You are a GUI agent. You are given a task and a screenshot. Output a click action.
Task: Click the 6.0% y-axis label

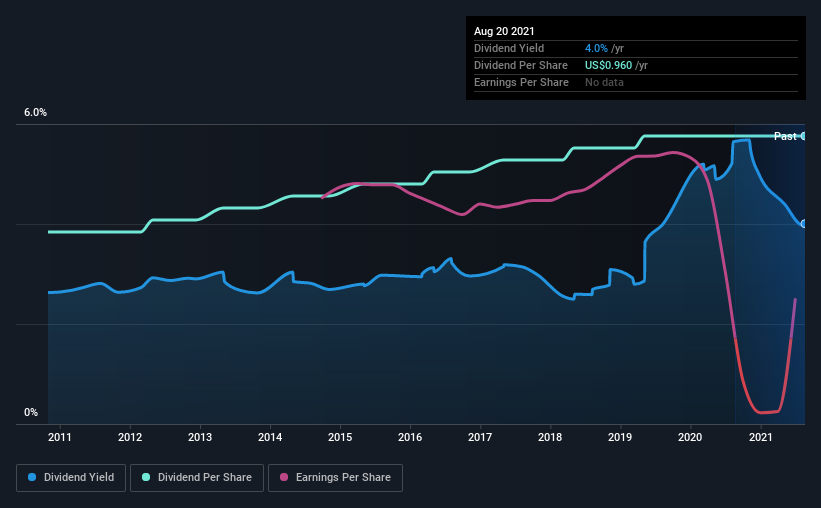pos(35,113)
